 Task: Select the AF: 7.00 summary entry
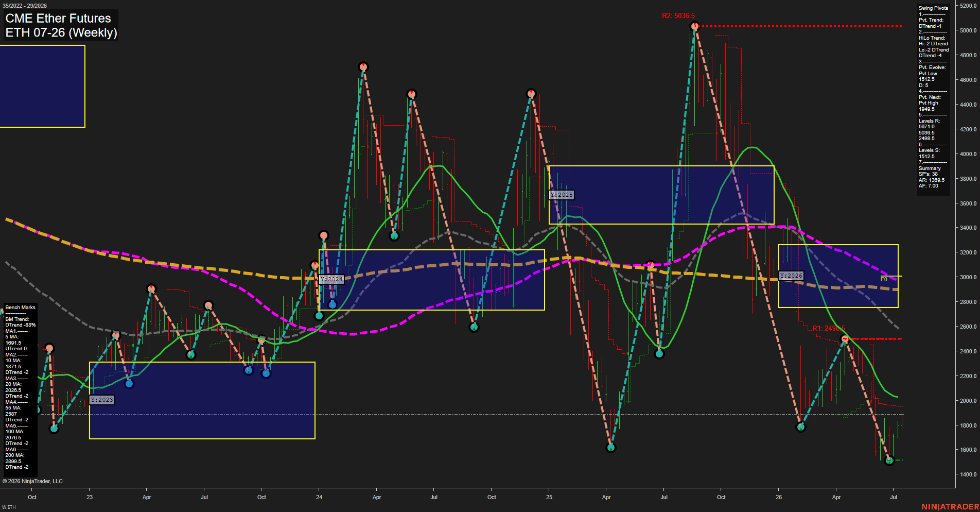coord(929,186)
